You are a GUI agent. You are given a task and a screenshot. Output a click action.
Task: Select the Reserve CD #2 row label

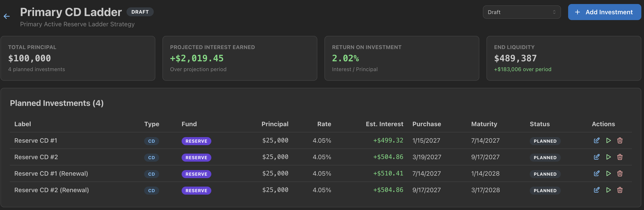point(36,157)
